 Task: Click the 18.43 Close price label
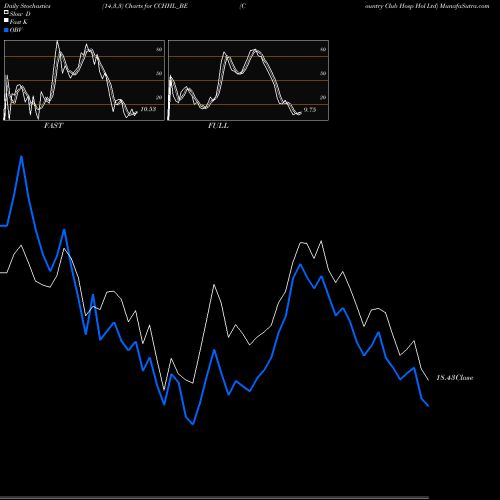coord(455,378)
